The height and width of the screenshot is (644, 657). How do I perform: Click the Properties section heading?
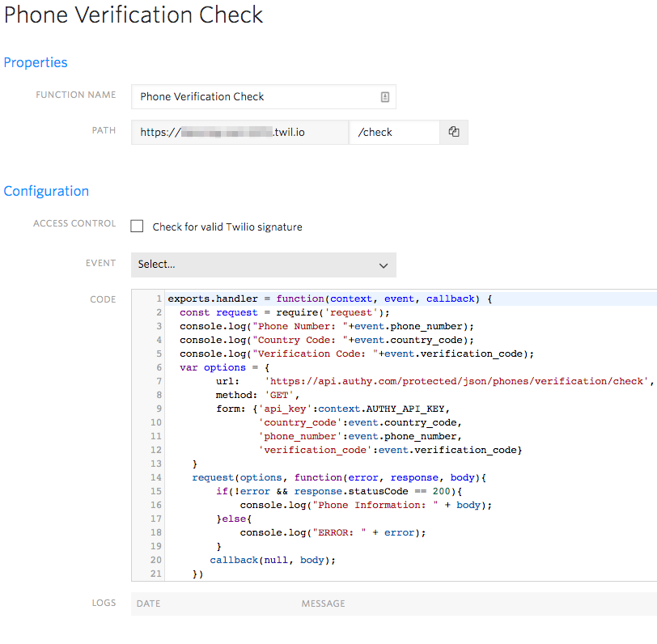36,62
